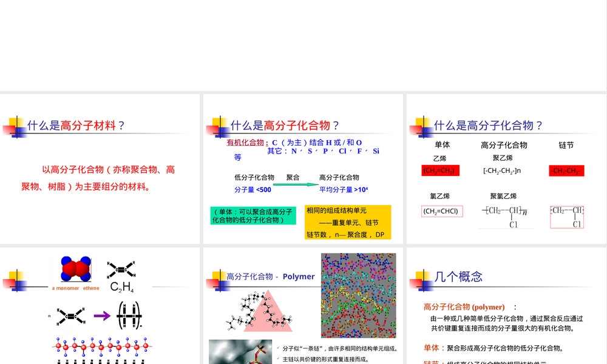Click the blue text 平均分子量 >10⁴
Viewport: 607px width, 364px height.
[344, 189]
